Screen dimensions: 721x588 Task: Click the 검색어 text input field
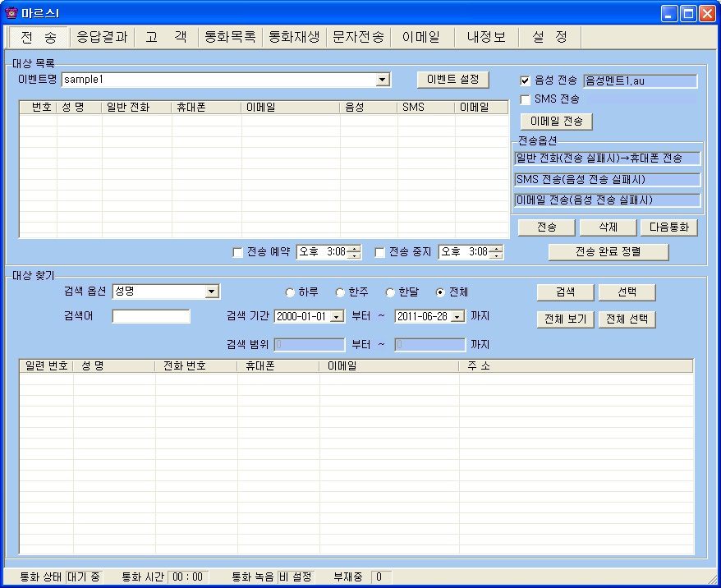click(151, 316)
